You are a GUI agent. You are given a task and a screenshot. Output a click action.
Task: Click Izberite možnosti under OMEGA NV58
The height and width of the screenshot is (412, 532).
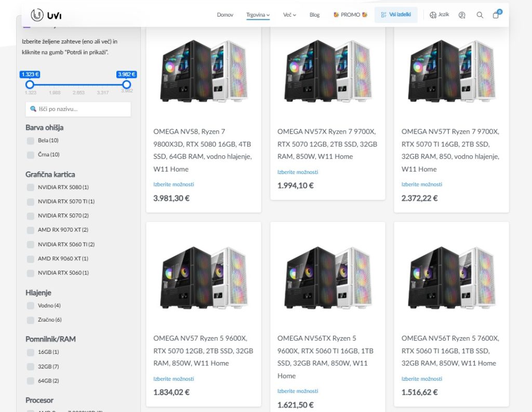(174, 184)
